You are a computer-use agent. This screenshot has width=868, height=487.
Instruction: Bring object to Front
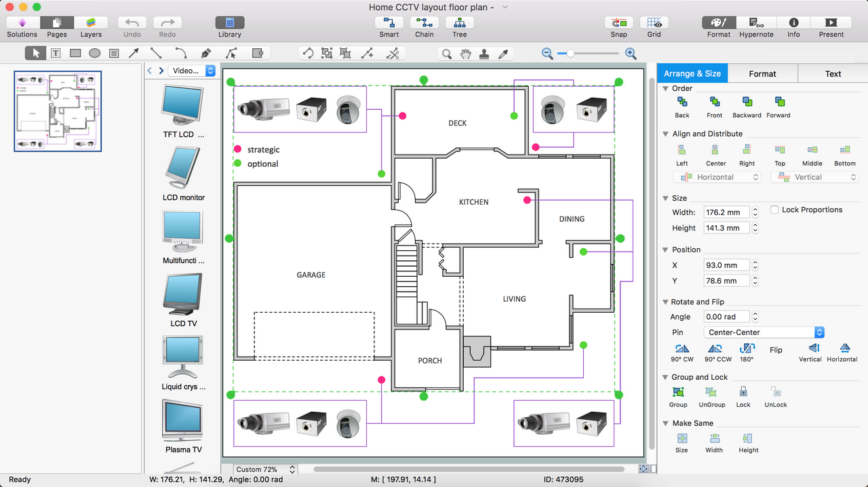point(714,102)
